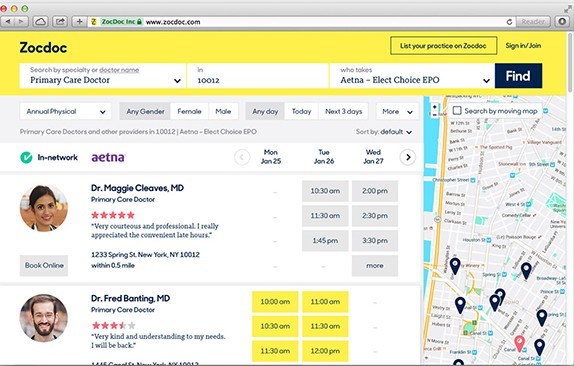
Task: Open Dr. Fred Banting, MD profile link
Action: [130, 298]
